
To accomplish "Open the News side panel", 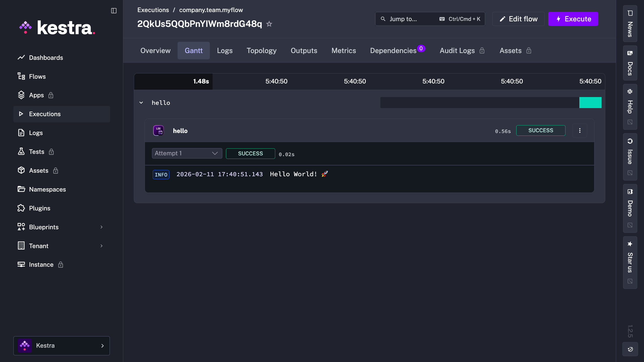I will click(630, 24).
